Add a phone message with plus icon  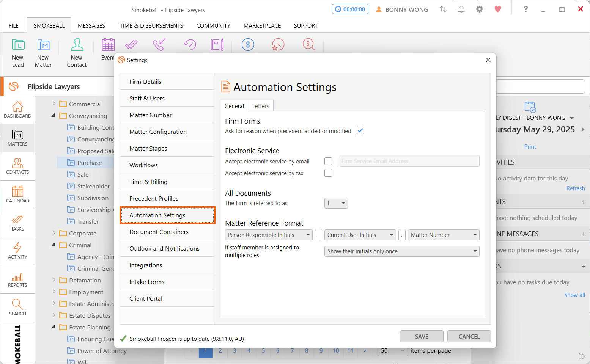click(x=584, y=234)
